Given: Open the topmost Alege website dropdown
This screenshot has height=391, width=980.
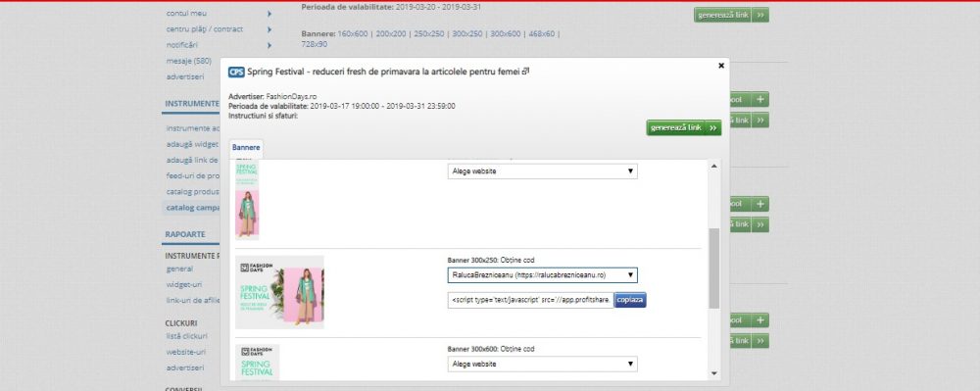Looking at the screenshot, I should coord(543,171).
